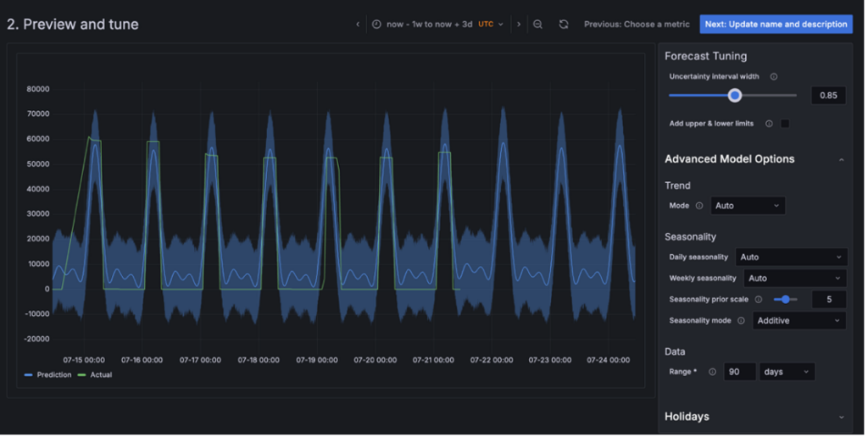Screen dimensions: 868x437
Task: Toggle Prediction series in chart legend
Action: [48, 375]
